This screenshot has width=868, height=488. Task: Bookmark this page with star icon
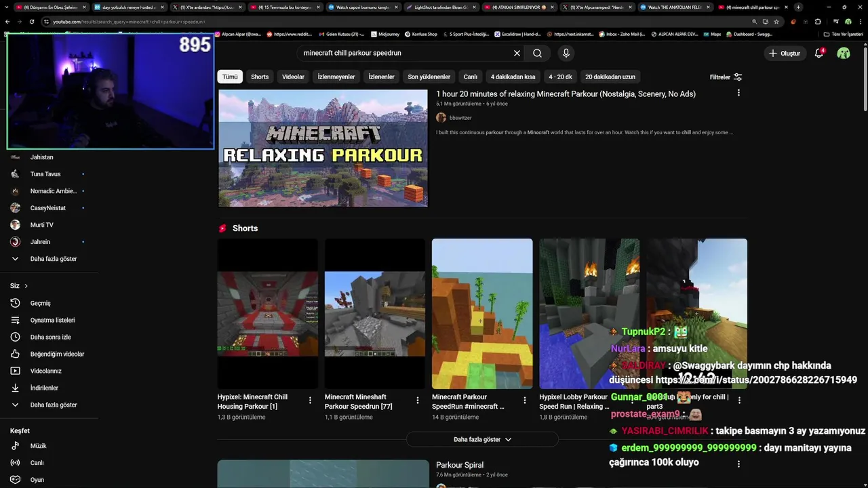point(776,22)
